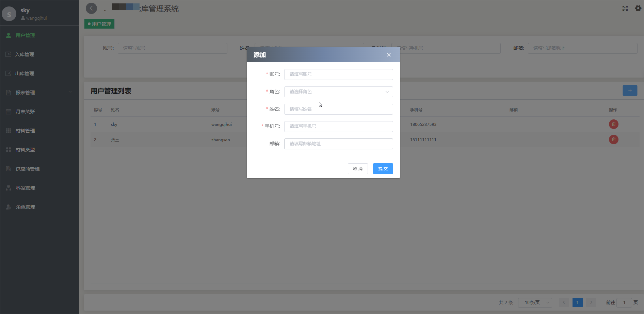
Task: Go to previous page arrow
Action: coord(564,302)
